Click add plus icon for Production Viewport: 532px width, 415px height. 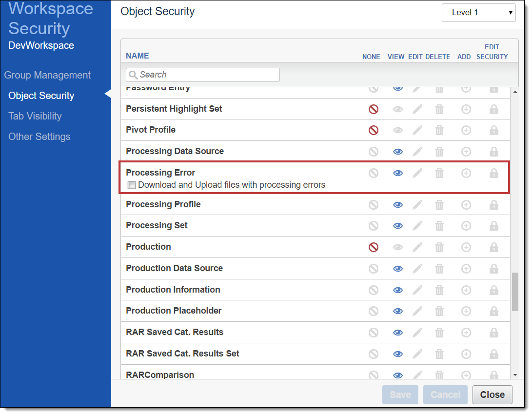tap(466, 247)
